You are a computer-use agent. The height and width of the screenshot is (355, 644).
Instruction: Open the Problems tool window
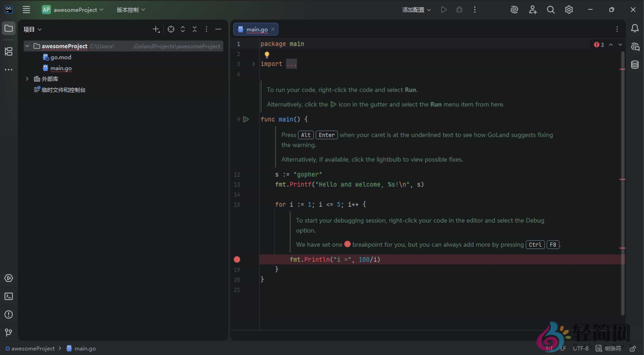coord(8,314)
